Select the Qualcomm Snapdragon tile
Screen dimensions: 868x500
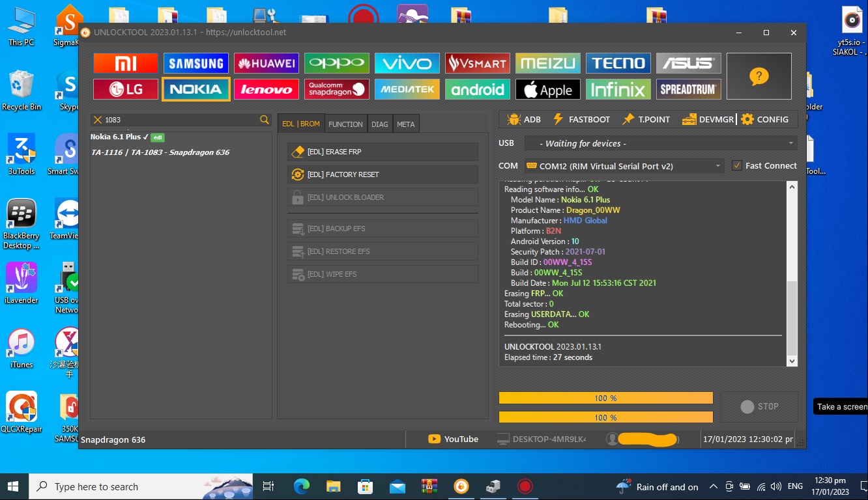tap(337, 89)
